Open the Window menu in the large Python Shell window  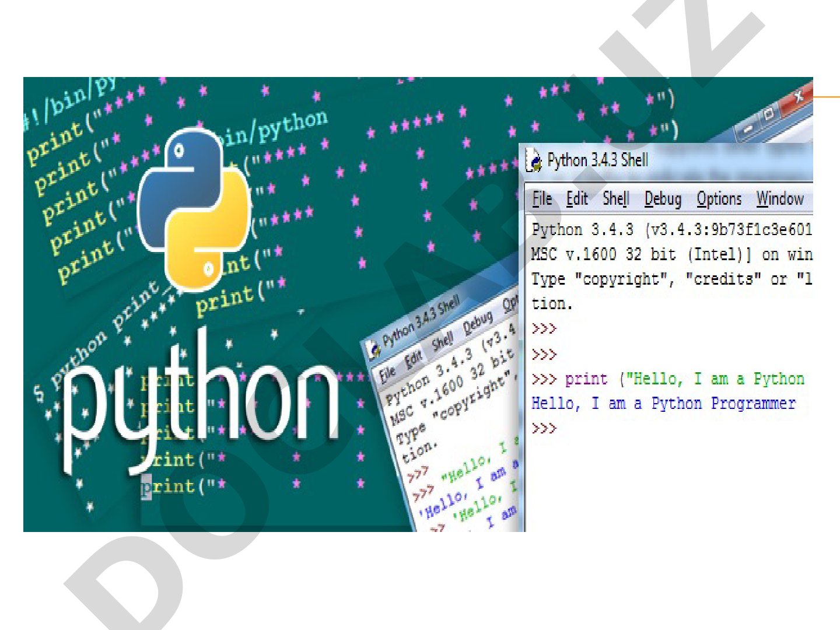[x=780, y=199]
